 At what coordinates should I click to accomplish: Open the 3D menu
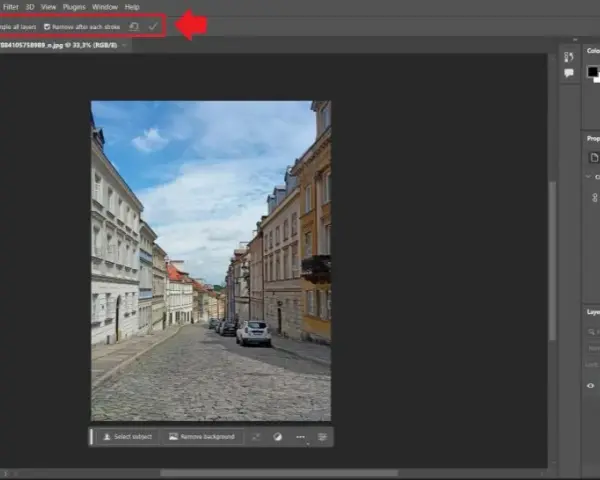tap(29, 7)
